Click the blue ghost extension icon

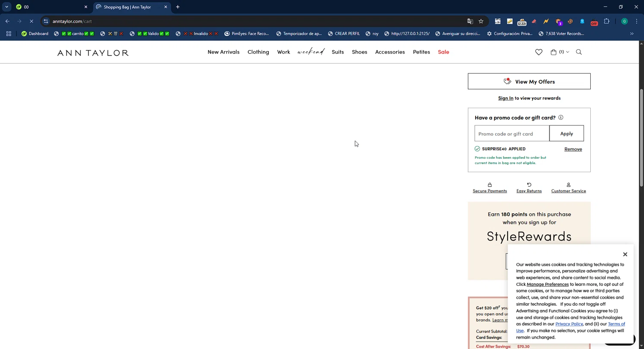(582, 21)
